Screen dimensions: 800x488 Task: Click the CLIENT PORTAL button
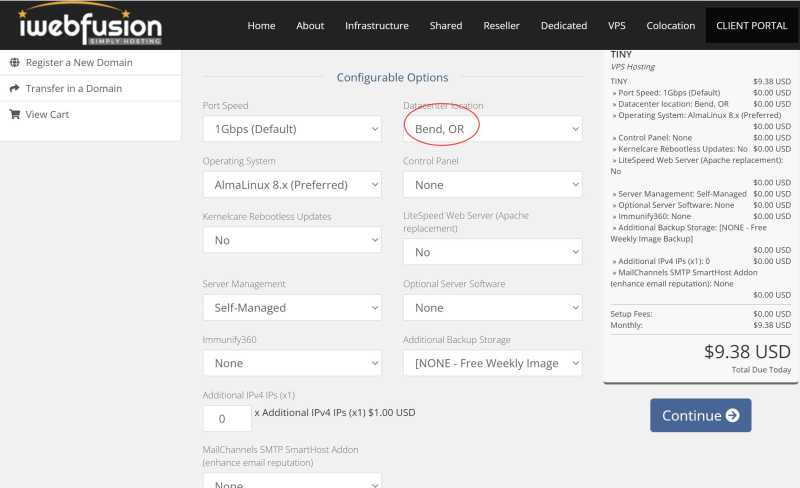tap(752, 26)
